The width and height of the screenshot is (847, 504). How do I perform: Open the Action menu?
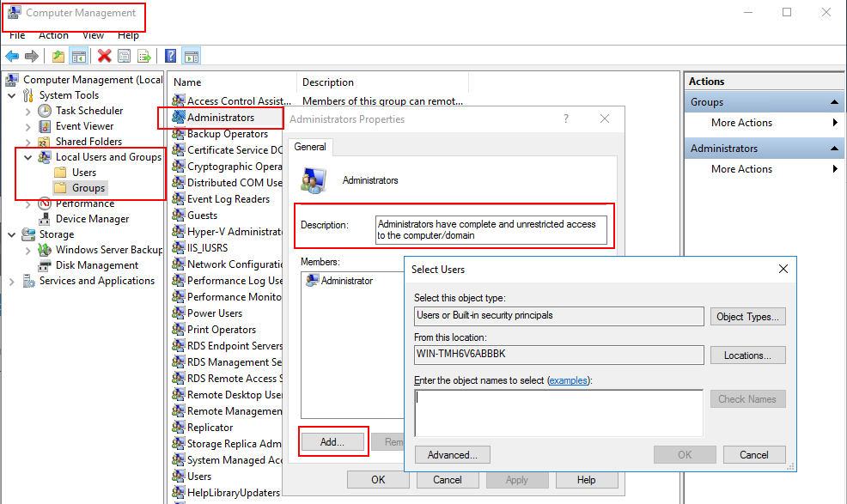(53, 35)
